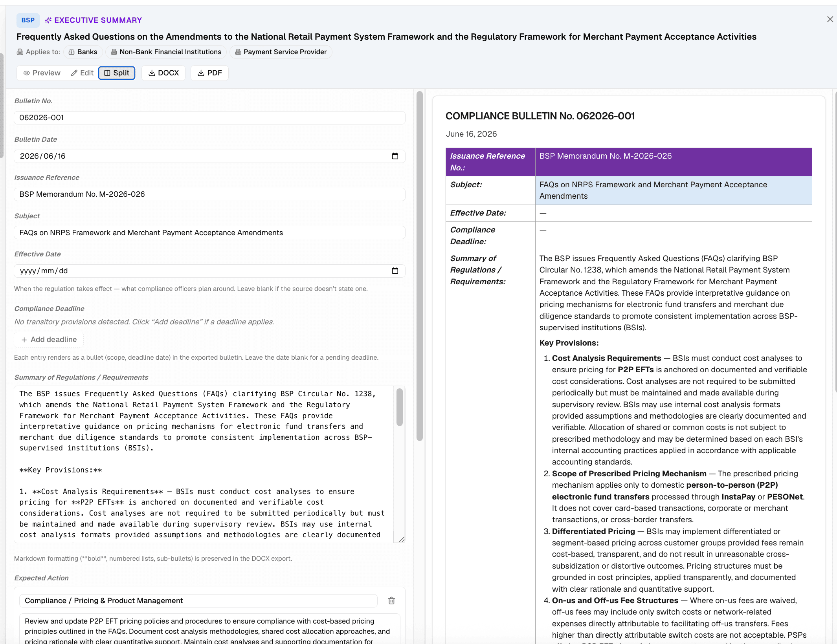The height and width of the screenshot is (644, 837).
Task: Click the 'Compliance Deadline:' preview table label
Action: pos(472,236)
